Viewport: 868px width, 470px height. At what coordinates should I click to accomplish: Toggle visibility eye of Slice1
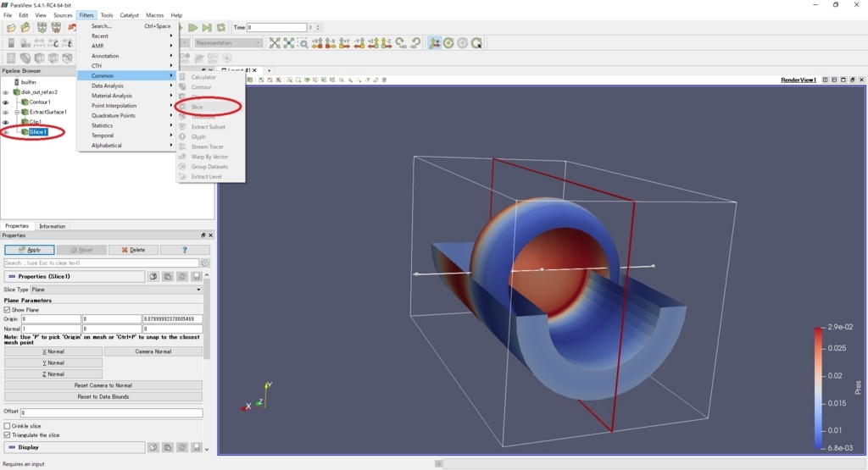pyautogui.click(x=6, y=132)
